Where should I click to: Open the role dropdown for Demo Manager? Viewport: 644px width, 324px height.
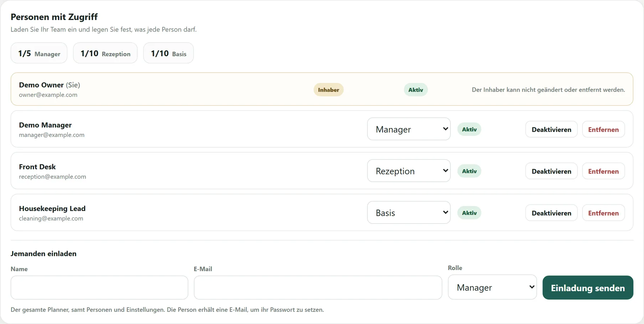pyautogui.click(x=409, y=129)
